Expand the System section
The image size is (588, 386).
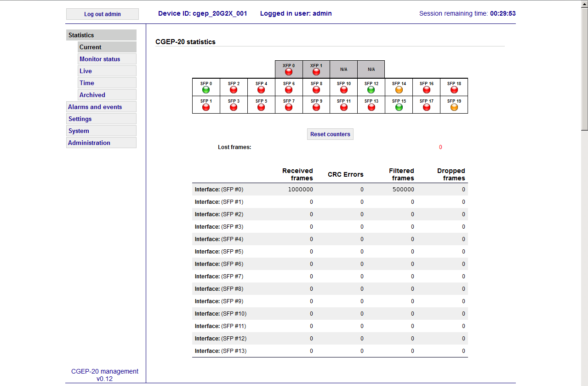click(78, 131)
